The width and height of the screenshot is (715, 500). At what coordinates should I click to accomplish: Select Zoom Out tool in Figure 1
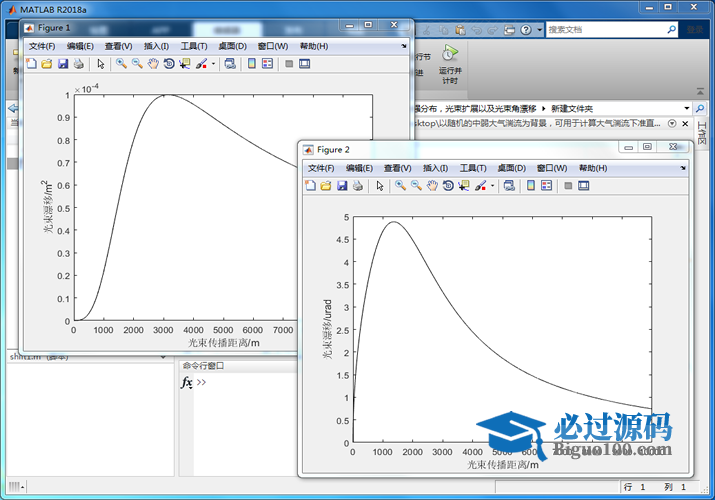point(137,64)
